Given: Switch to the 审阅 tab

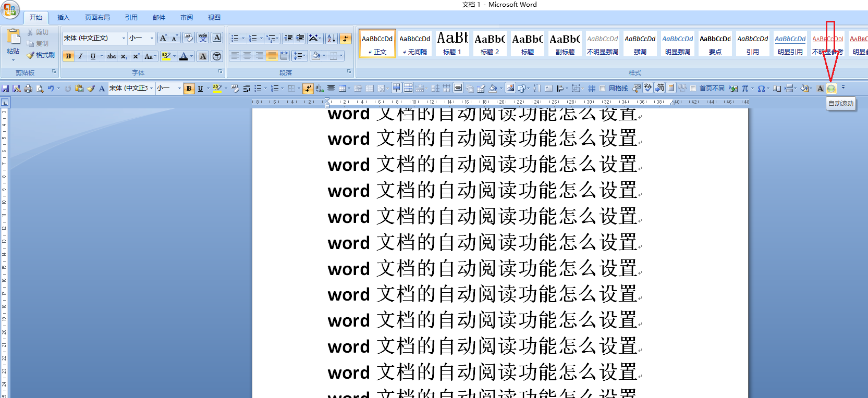Looking at the screenshot, I should click(x=187, y=18).
